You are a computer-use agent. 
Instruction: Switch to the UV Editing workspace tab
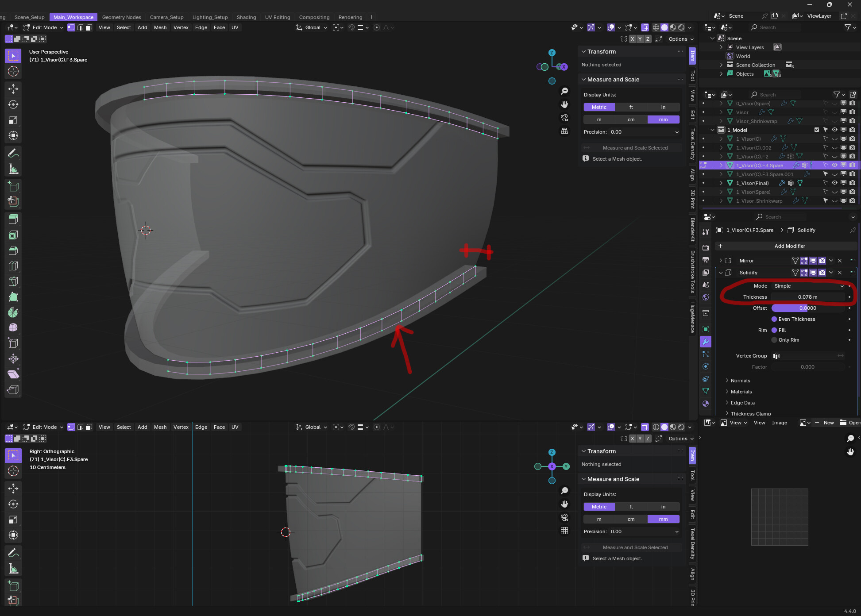pos(278,17)
